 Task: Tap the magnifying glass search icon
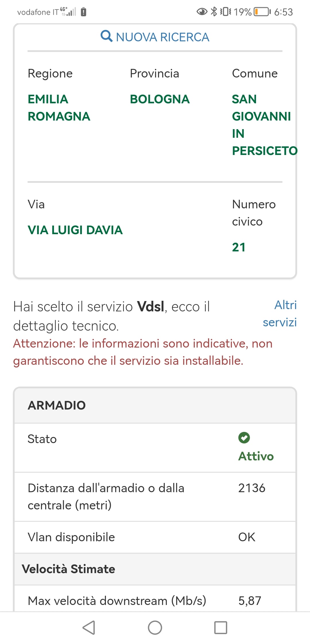(106, 36)
